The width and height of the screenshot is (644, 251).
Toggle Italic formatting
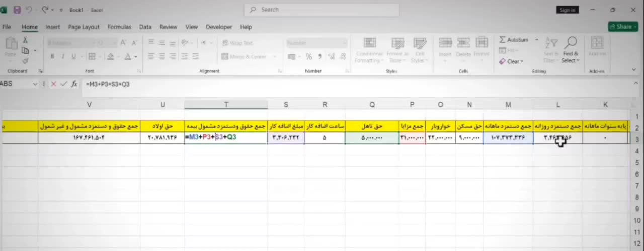[63, 56]
